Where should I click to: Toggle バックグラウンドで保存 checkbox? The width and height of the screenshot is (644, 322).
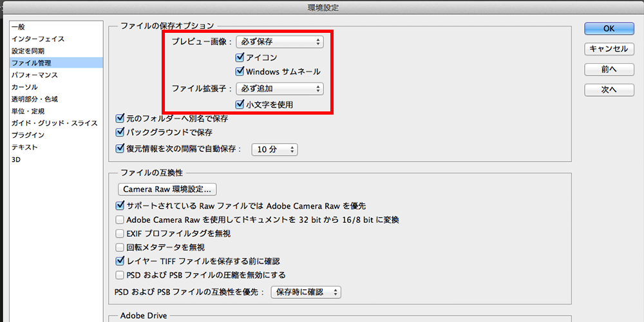120,132
